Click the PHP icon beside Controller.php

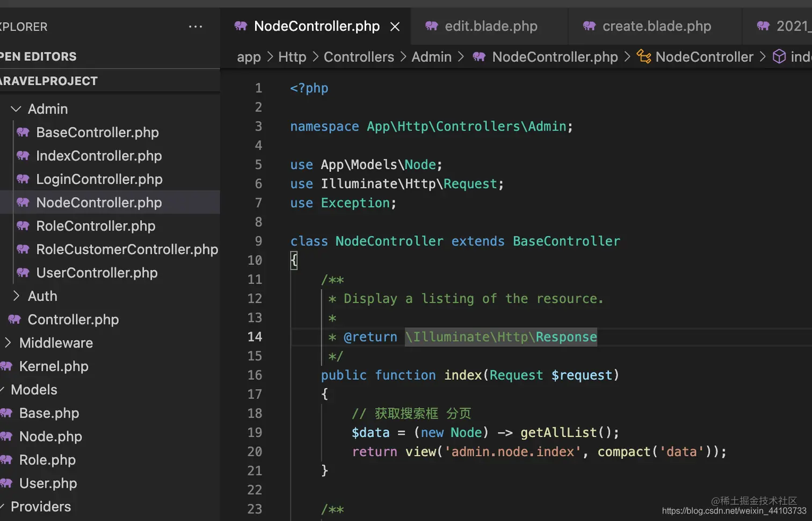(15, 320)
